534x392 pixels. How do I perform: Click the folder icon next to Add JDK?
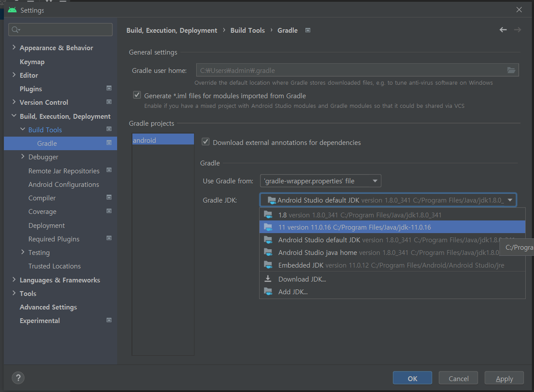click(269, 291)
